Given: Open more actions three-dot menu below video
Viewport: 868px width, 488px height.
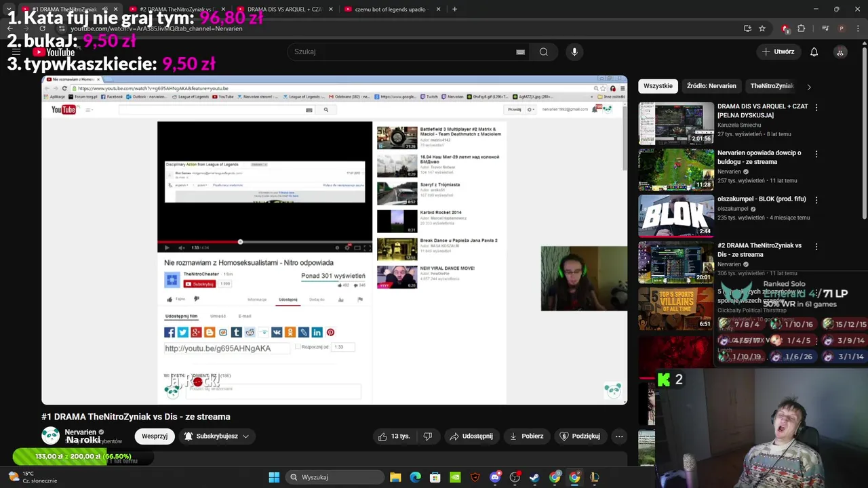Looking at the screenshot, I should [619, 436].
